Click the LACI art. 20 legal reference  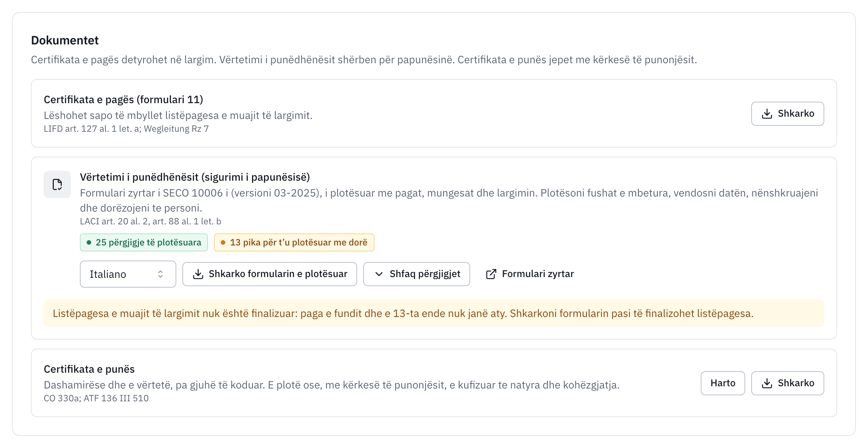[151, 221]
